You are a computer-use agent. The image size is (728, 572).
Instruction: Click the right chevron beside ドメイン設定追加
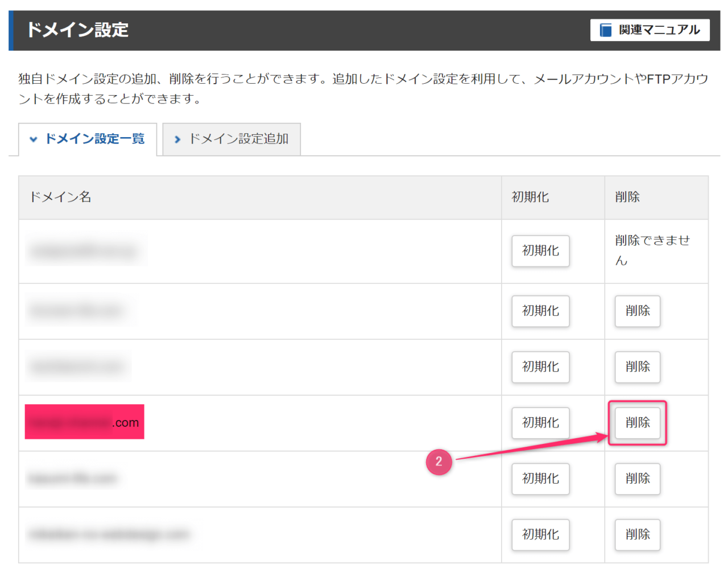point(177,139)
